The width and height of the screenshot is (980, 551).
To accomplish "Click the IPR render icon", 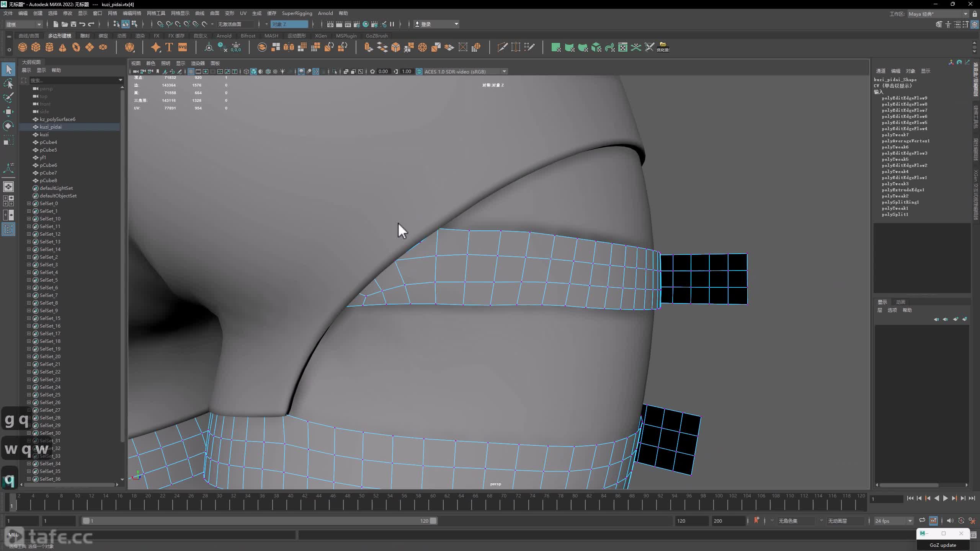I will 348,24.
